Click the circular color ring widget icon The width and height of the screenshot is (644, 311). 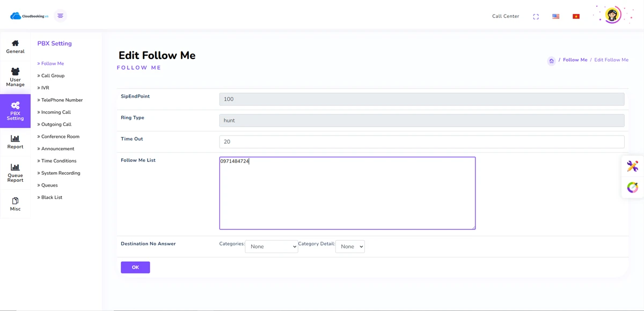coord(633,187)
